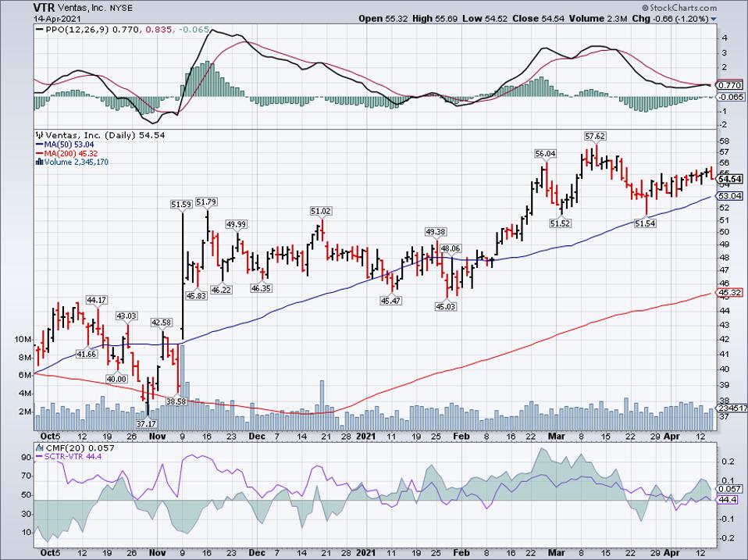The image size is (748, 560).
Task: Click the 51.79 price label
Action: [x=206, y=202]
